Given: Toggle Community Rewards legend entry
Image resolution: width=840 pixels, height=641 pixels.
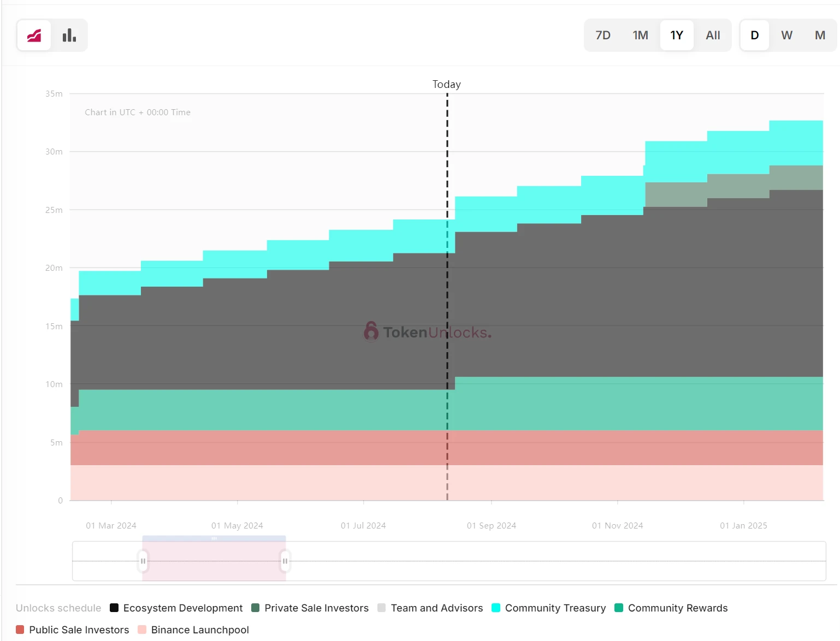Looking at the screenshot, I should (671, 608).
